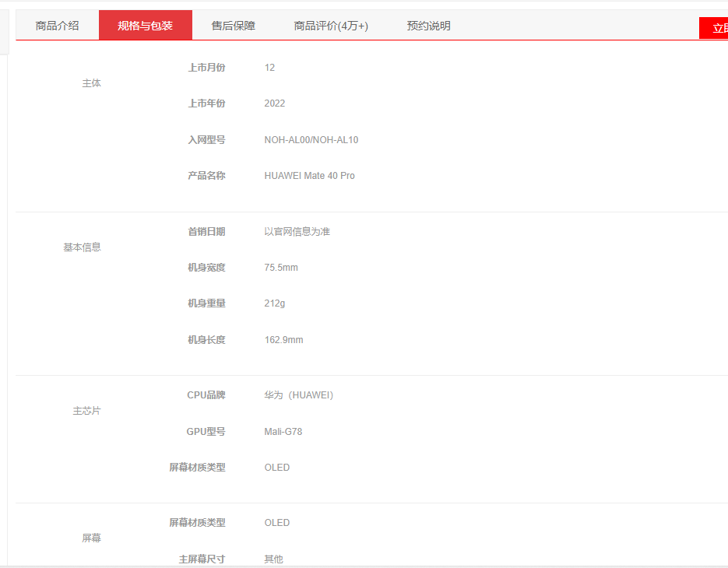
Task: Click the value 12 for 上市月份
Action: pos(269,68)
